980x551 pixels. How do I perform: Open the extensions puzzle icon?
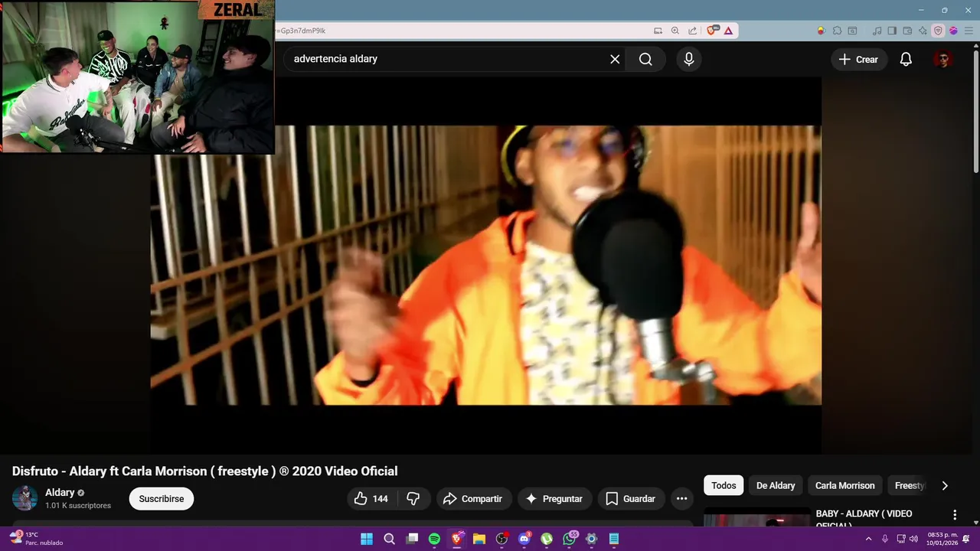point(837,31)
